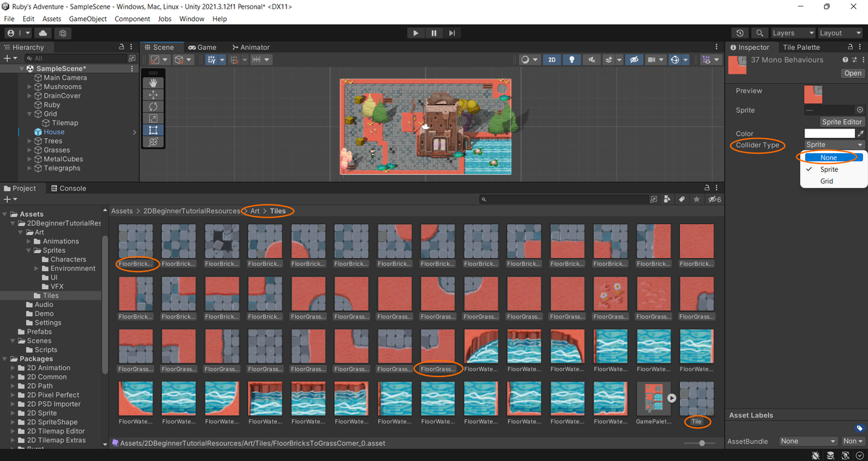The image size is (868, 461).
Task: Open the Gizmos dropdown arrow
Action: click(x=686, y=60)
